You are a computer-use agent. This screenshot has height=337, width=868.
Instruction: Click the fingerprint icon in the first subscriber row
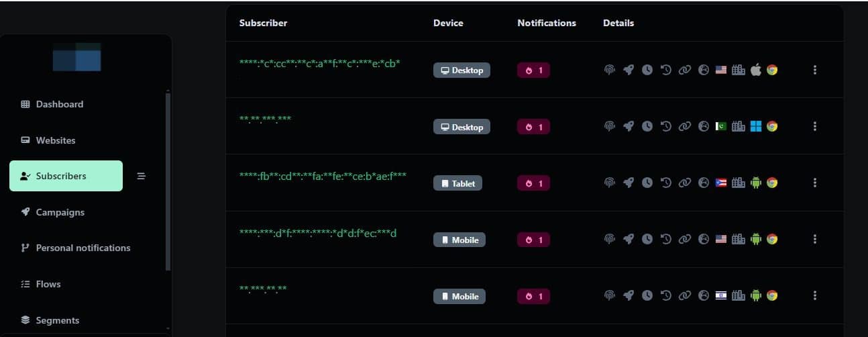[610, 70]
